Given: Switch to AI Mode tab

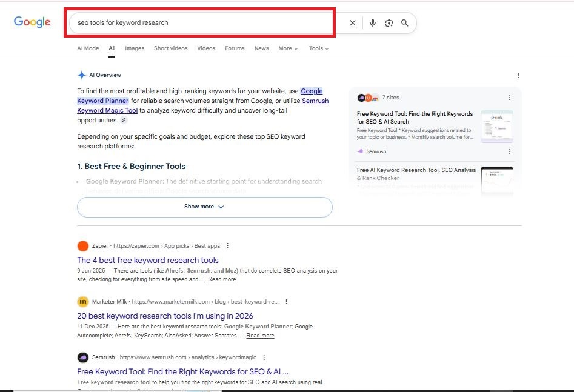Looking at the screenshot, I should (88, 48).
